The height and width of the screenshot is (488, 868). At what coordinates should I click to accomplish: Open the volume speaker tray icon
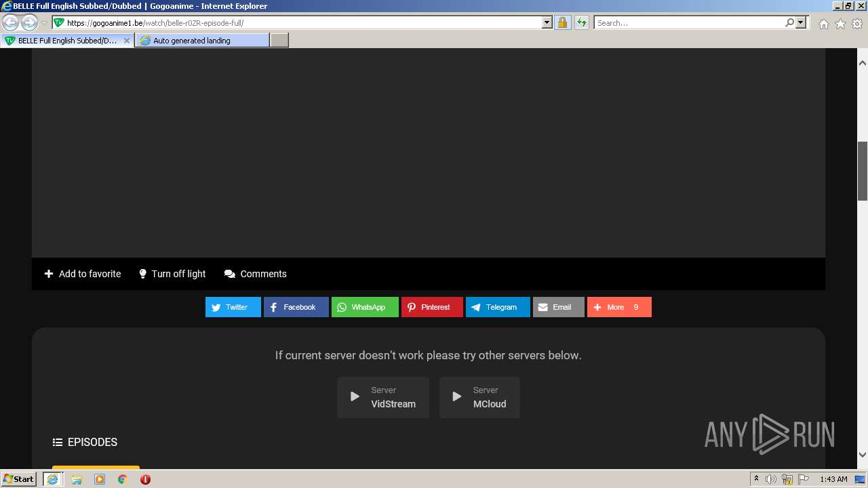coord(770,479)
